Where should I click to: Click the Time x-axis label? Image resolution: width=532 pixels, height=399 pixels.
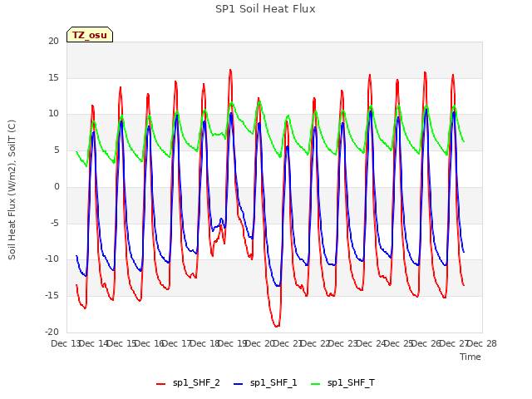pos(470,357)
